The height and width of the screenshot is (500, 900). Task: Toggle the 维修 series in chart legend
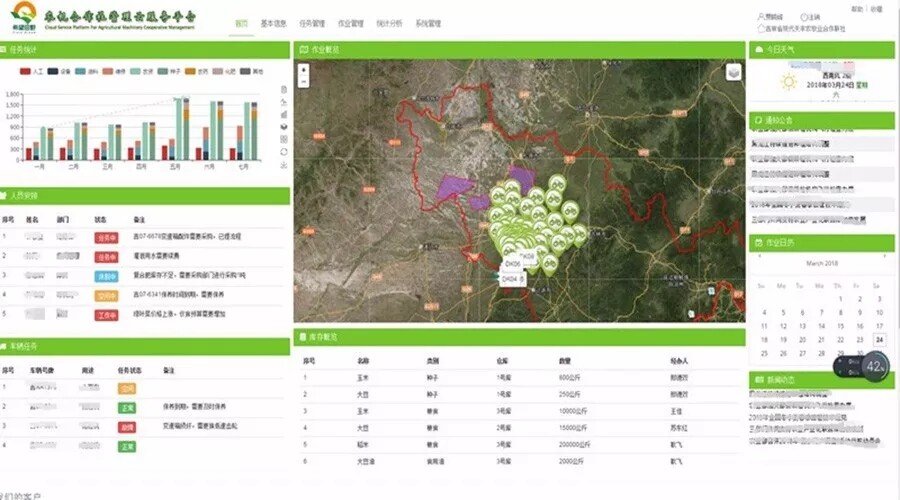[114, 71]
